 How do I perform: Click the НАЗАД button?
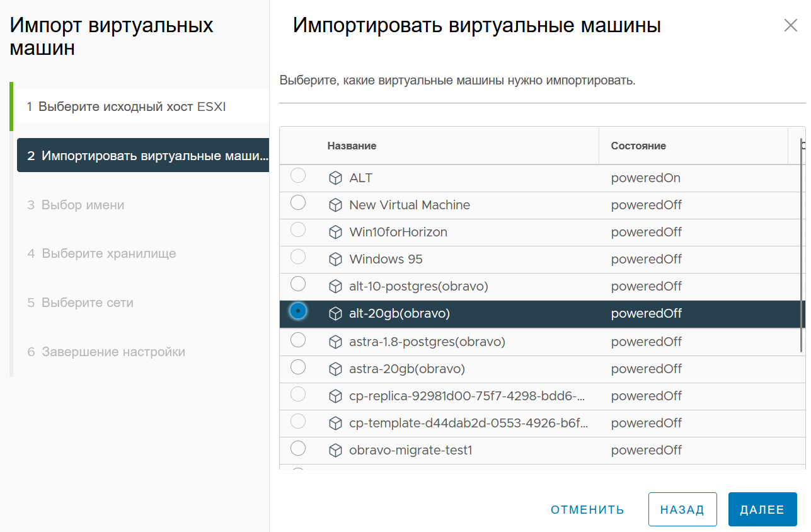pos(682,509)
